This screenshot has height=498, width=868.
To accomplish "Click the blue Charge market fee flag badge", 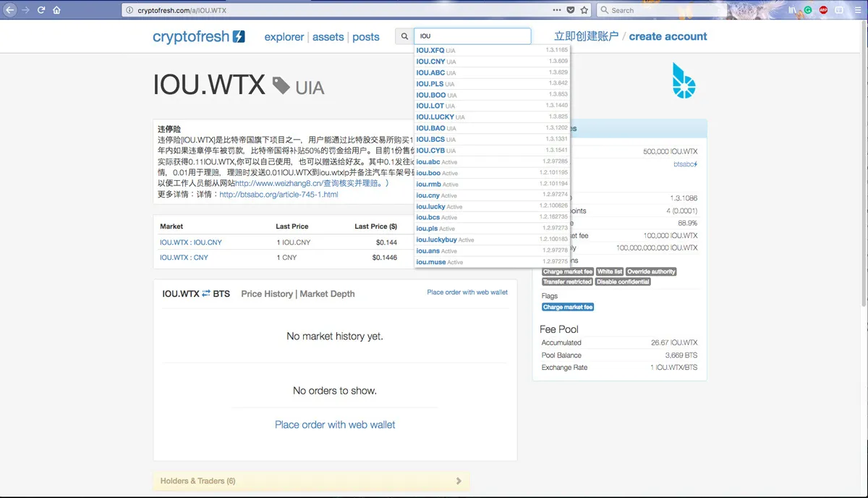I will 568,307.
